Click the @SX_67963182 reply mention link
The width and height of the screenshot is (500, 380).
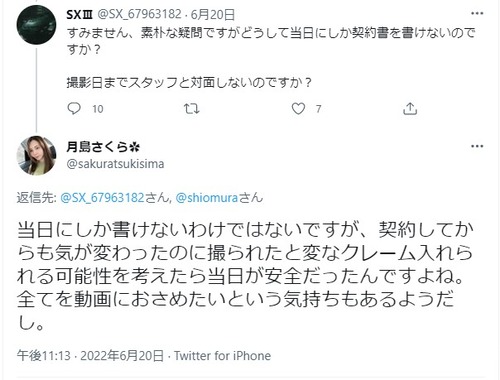pos(102,198)
